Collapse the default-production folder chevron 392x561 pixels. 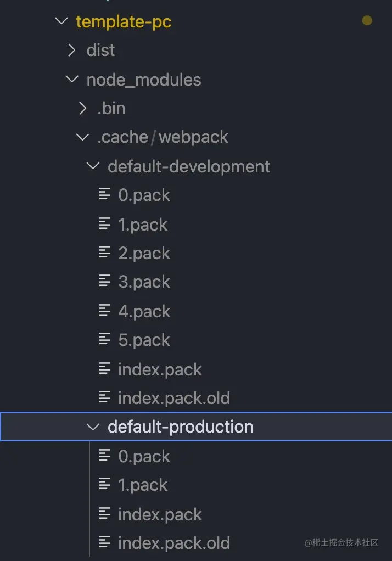pyautogui.click(x=93, y=427)
